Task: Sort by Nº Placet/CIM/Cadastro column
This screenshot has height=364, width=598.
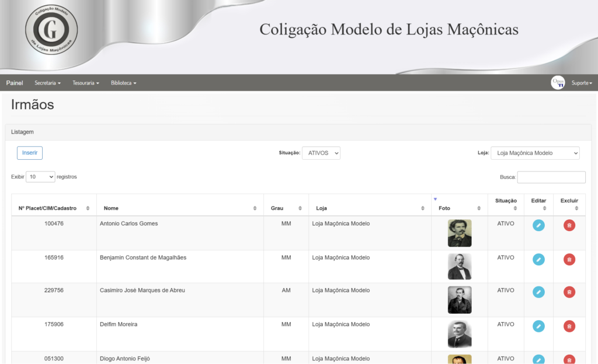Action: [x=54, y=208]
